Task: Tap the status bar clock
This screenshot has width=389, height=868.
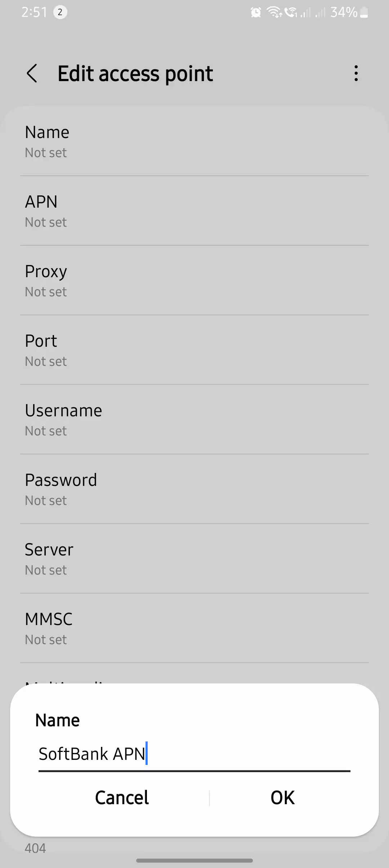Action: pos(34,13)
